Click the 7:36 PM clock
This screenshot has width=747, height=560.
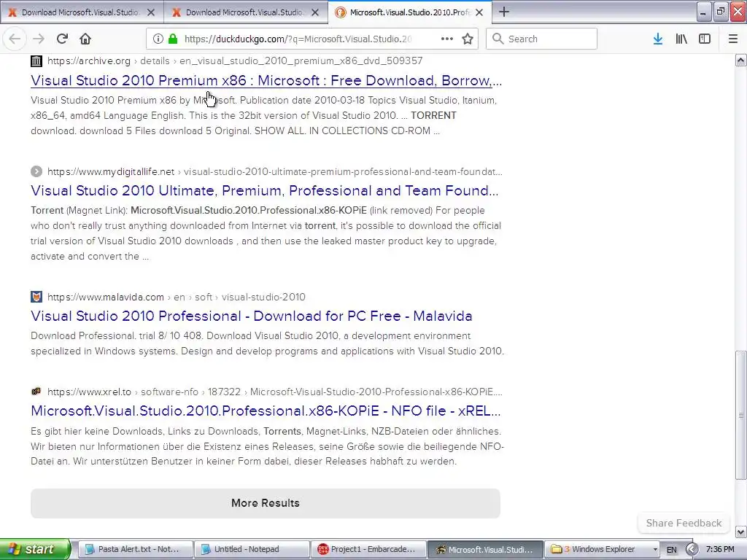720,550
